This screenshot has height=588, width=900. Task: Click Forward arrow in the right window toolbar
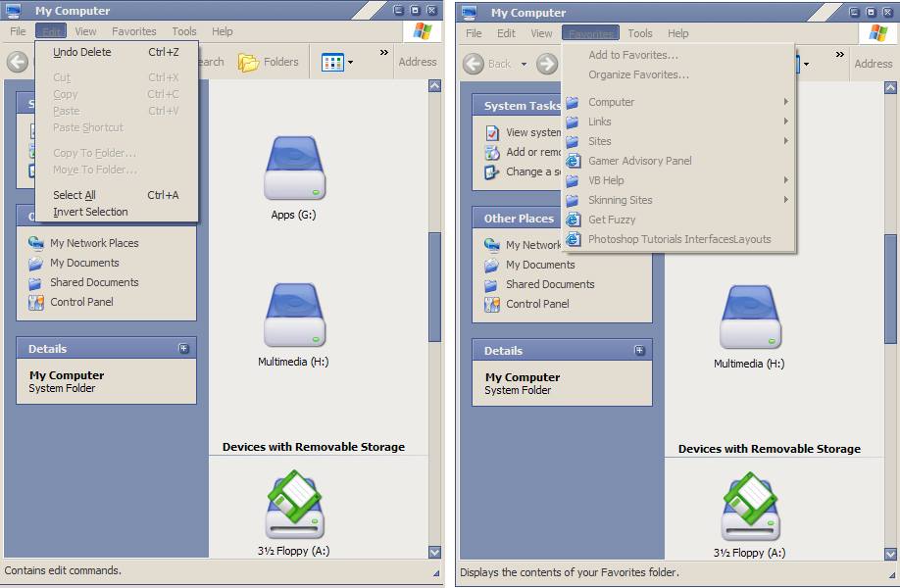coord(547,64)
